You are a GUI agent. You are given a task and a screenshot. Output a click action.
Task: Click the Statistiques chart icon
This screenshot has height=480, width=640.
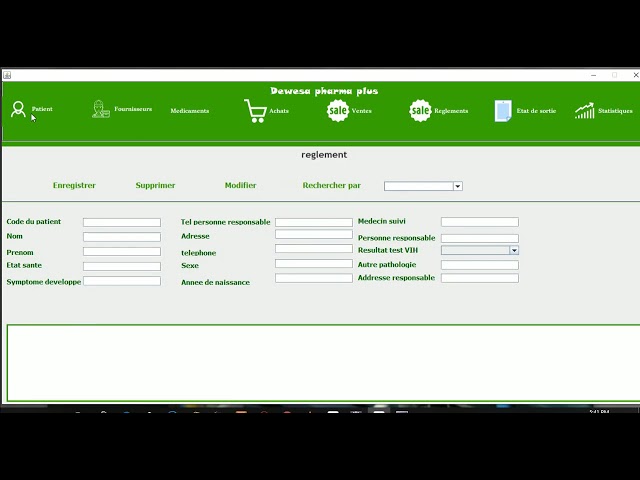click(584, 111)
